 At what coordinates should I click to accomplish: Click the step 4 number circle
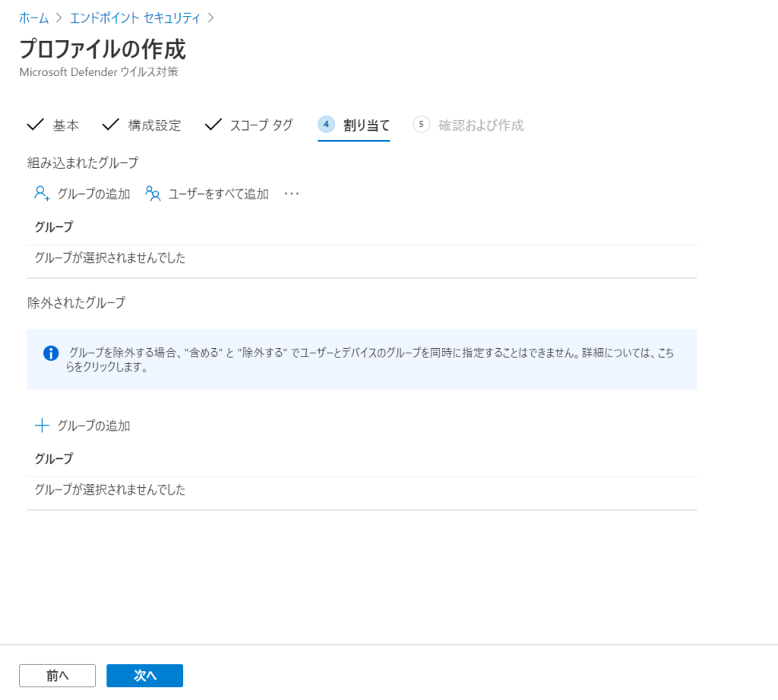click(326, 124)
